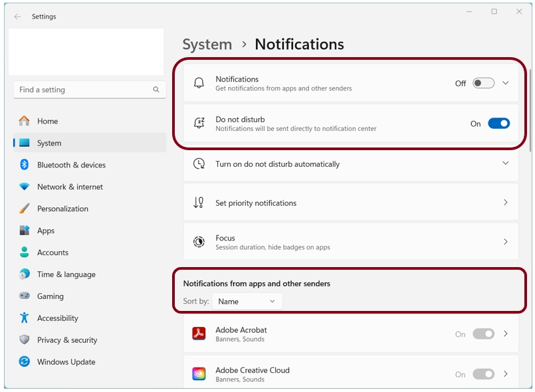
Task: Turn on the Notifications toggle
Action: [x=483, y=83]
